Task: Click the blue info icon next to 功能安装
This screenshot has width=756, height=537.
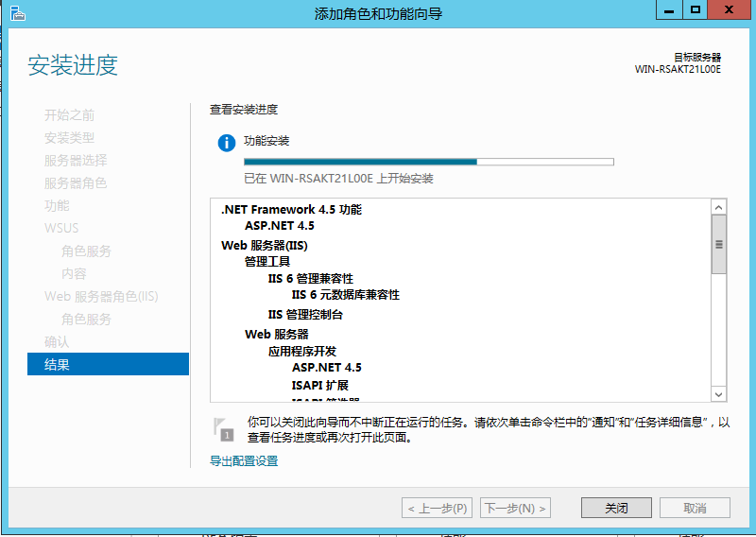Action: tap(227, 143)
